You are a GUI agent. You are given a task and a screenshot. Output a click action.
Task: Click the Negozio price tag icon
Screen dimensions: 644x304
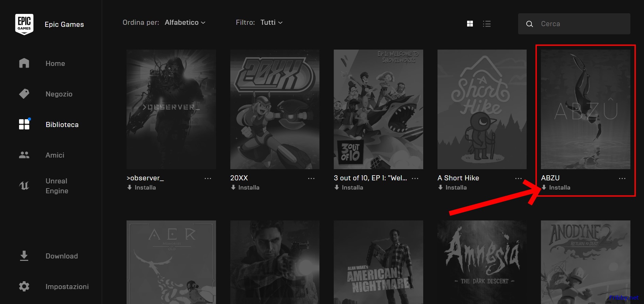pos(24,94)
